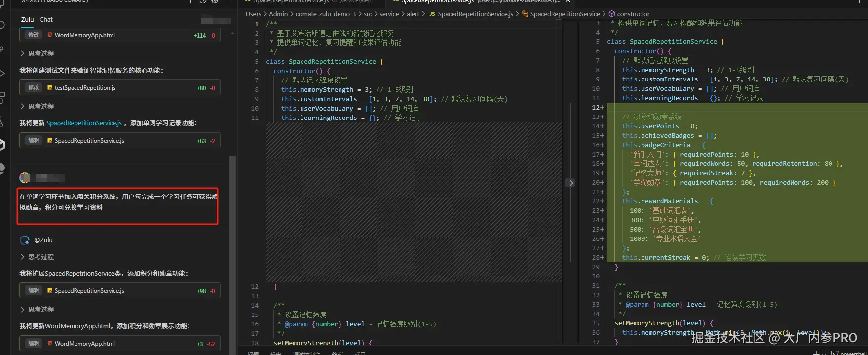Open SpacedRepetitionService.js +98 -0 change card

tap(120, 291)
